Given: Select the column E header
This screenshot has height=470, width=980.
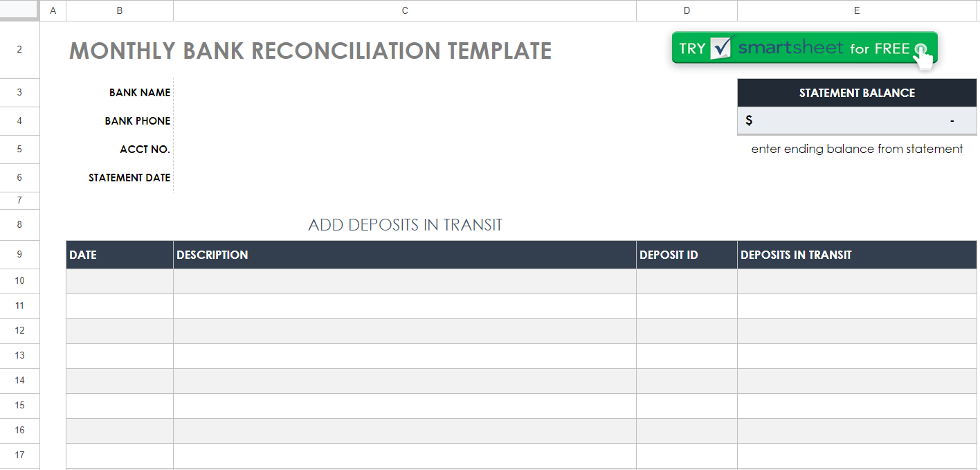Looking at the screenshot, I should click(x=857, y=10).
